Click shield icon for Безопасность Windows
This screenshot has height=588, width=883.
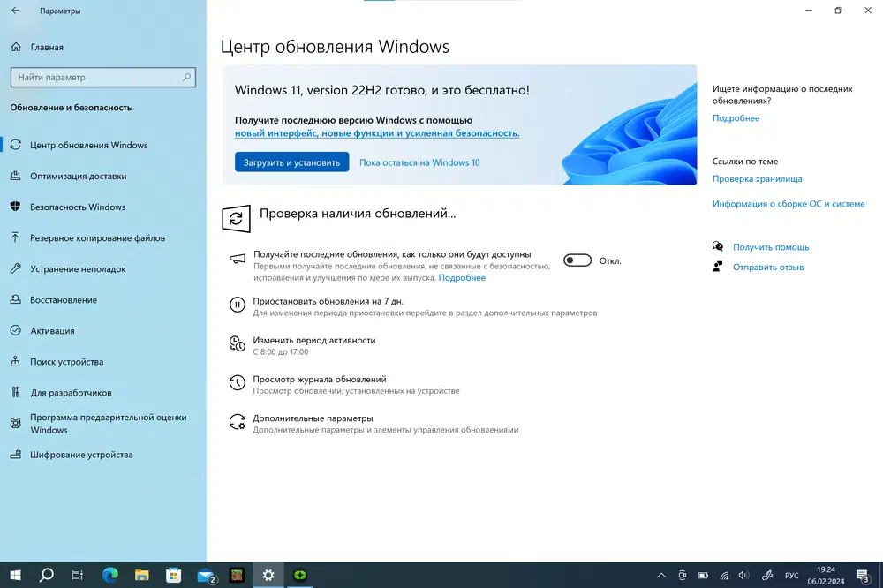coord(15,206)
